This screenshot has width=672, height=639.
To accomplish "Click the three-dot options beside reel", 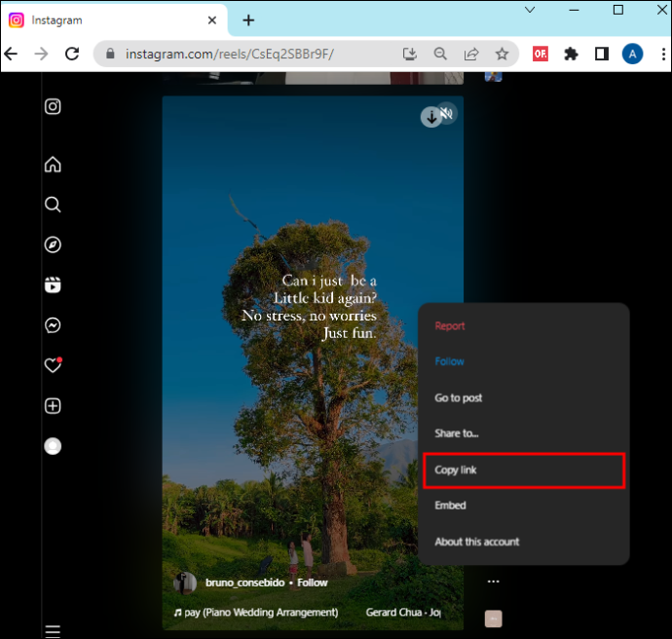I will [x=493, y=582].
